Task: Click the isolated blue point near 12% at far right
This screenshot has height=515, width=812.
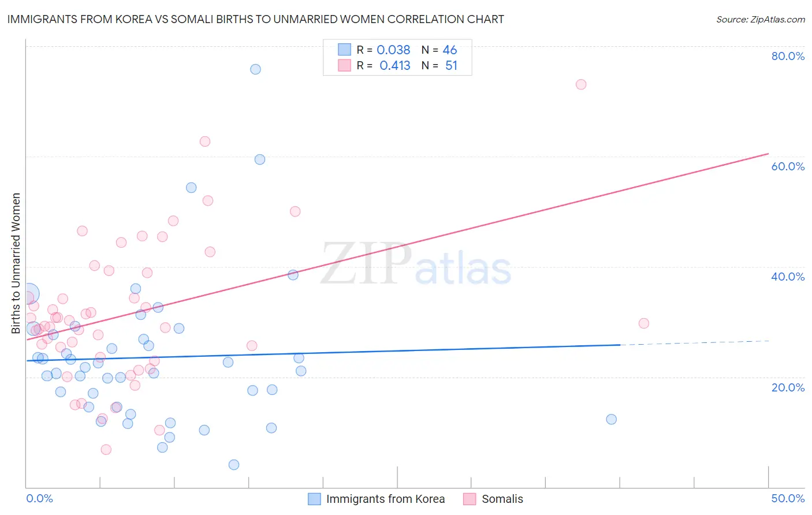Action: [x=612, y=419]
